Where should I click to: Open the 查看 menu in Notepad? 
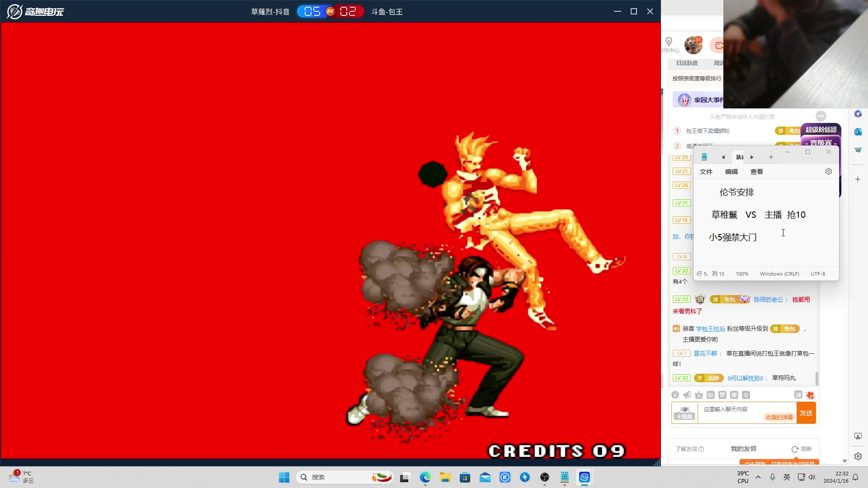pyautogui.click(x=757, y=172)
